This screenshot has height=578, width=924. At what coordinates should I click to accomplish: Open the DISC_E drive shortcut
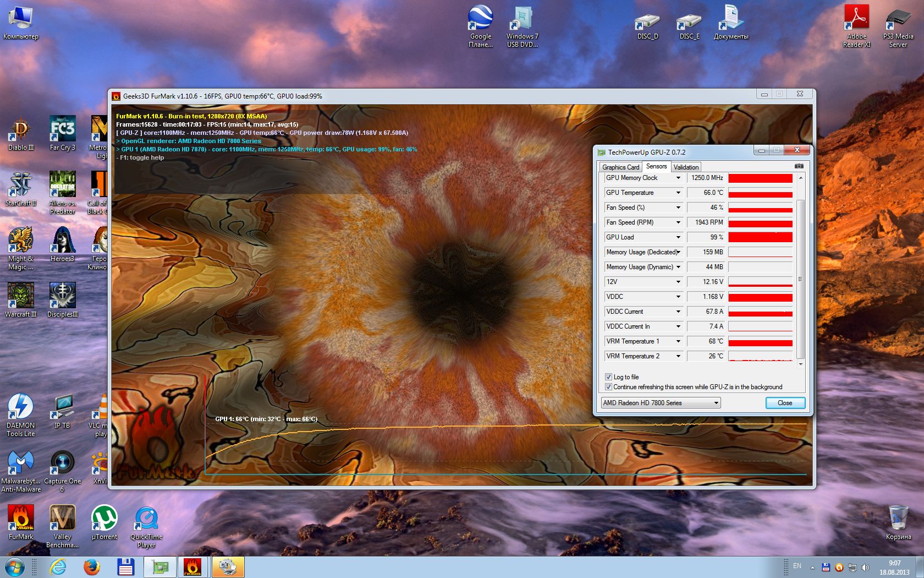pyautogui.click(x=689, y=26)
